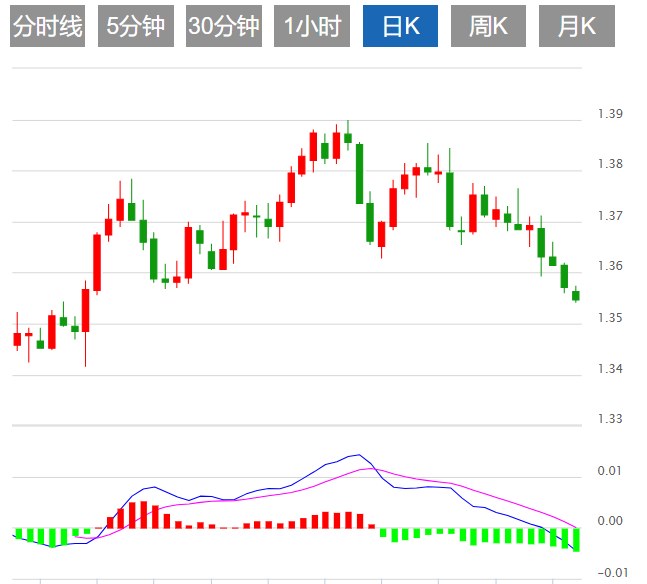Open the 1小时 chart tab
The width and height of the screenshot is (647, 584).
point(312,26)
